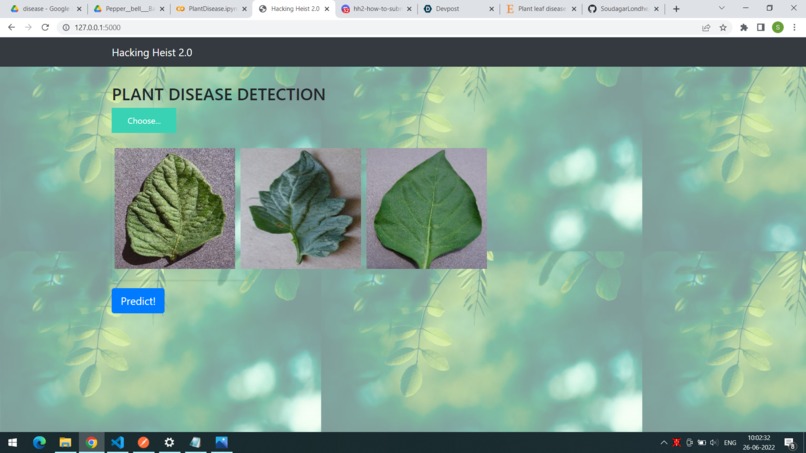The width and height of the screenshot is (806, 453).
Task: Open the Extensions puzzle icon
Action: point(744,27)
